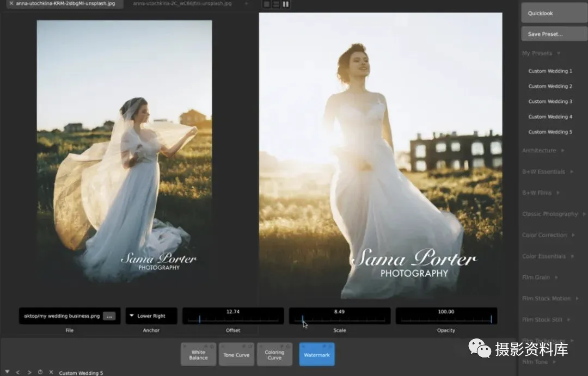The height and width of the screenshot is (376, 588).
Task: Open bottom-left triangle menu beside Custom Wedding 5
Action: [x=7, y=372]
